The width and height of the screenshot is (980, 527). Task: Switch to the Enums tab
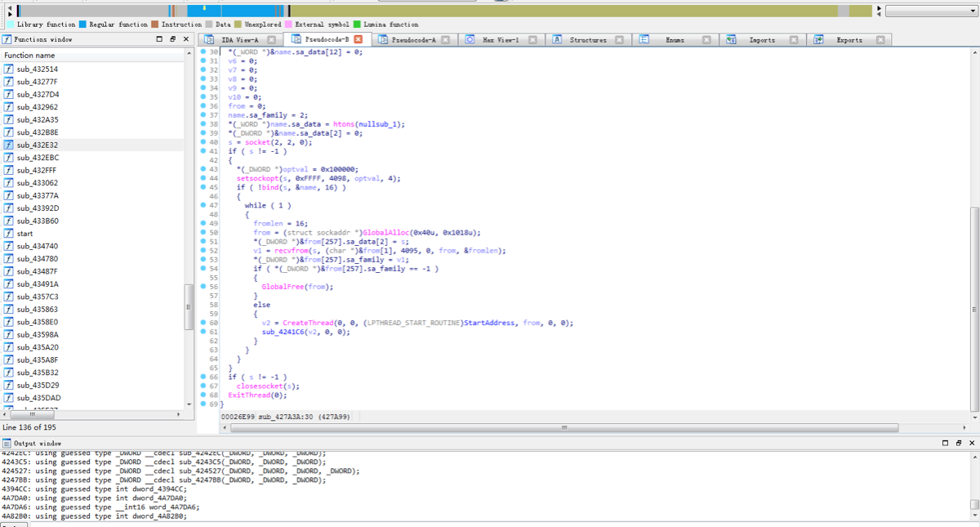pos(675,39)
